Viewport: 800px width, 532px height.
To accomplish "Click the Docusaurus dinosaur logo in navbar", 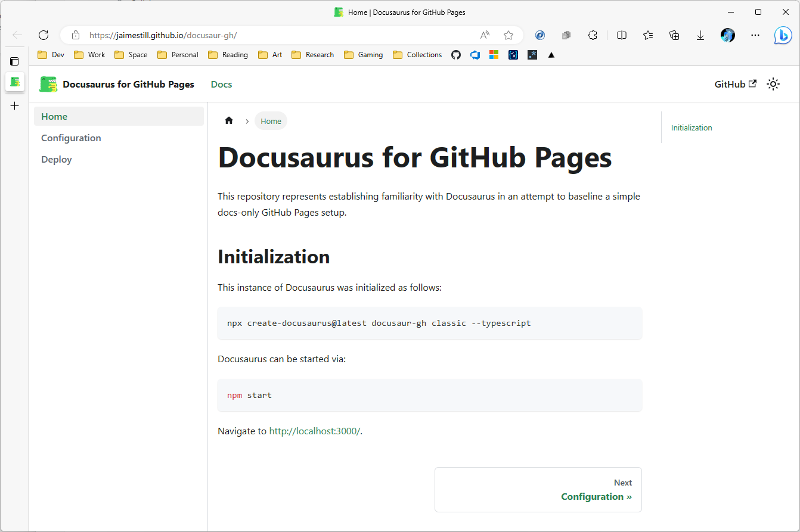I will pos(48,85).
